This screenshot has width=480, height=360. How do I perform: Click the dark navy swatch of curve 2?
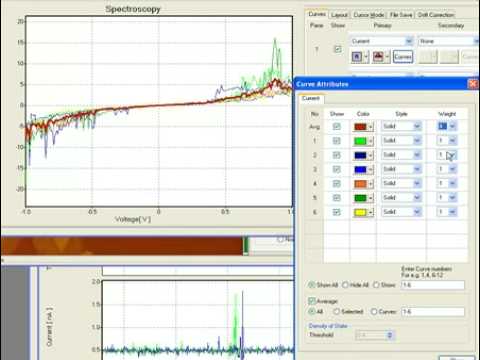pos(360,155)
